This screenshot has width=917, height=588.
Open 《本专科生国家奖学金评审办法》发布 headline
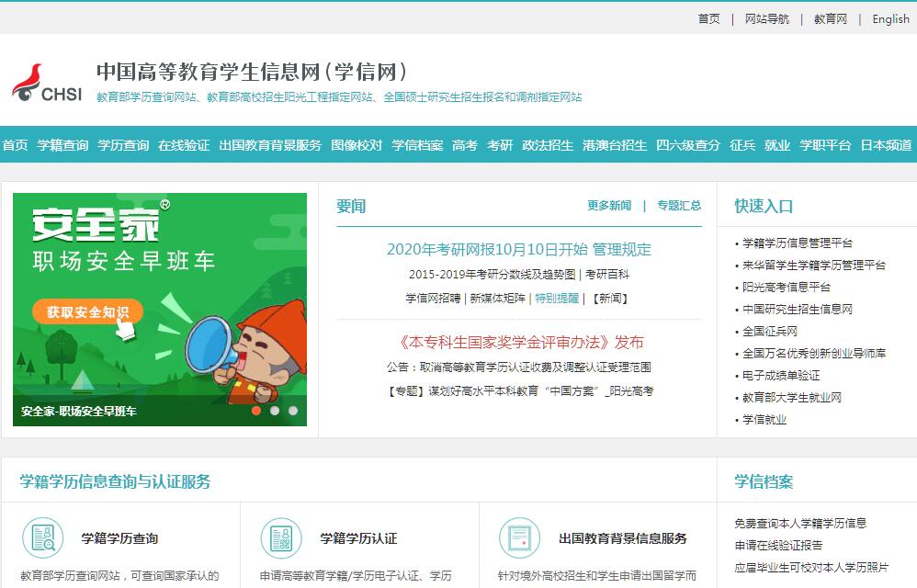519,342
